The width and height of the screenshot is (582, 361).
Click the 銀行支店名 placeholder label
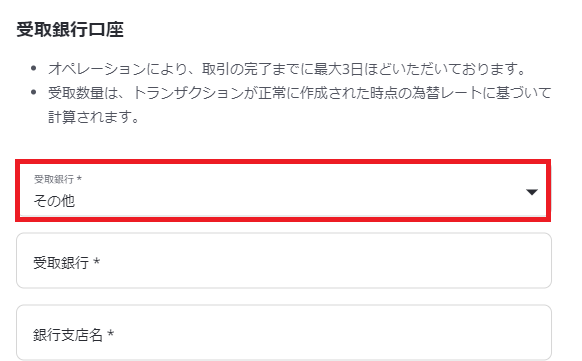pyautogui.click(x=68, y=335)
